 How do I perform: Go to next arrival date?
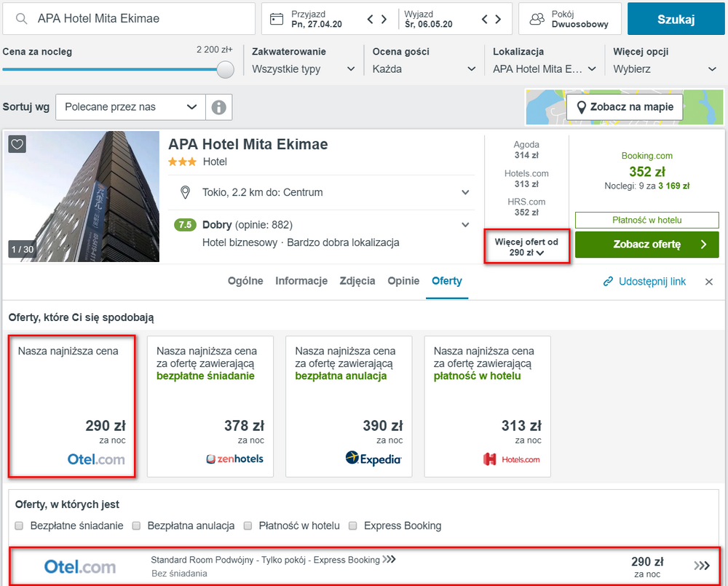pos(384,19)
